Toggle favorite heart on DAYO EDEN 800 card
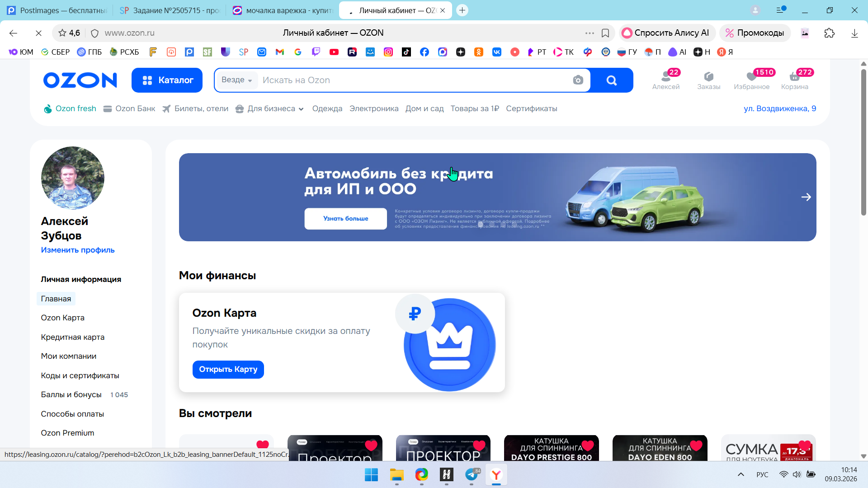 [696, 446]
